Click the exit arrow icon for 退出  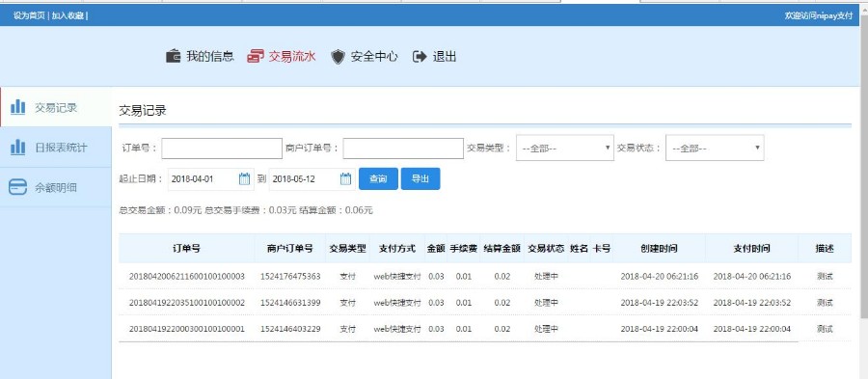(420, 56)
